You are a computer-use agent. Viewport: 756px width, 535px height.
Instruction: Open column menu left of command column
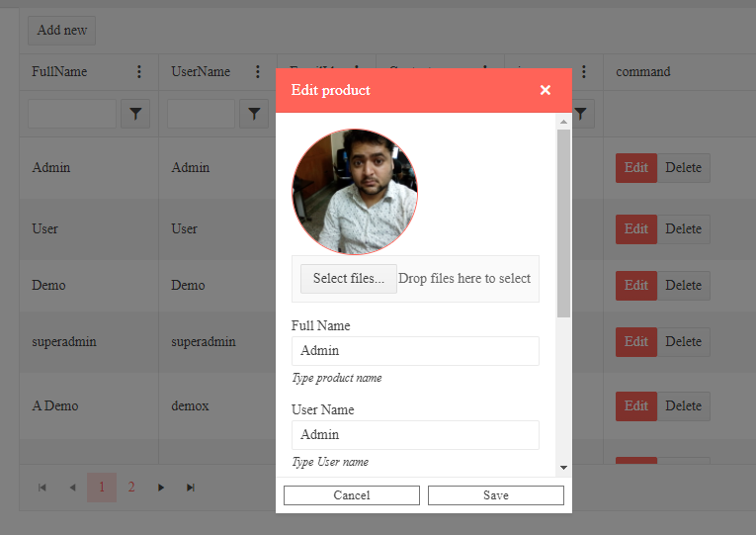click(x=583, y=72)
